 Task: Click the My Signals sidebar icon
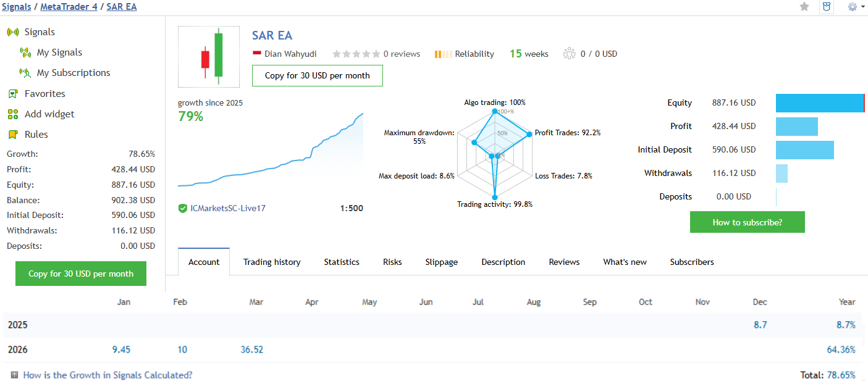(25, 52)
